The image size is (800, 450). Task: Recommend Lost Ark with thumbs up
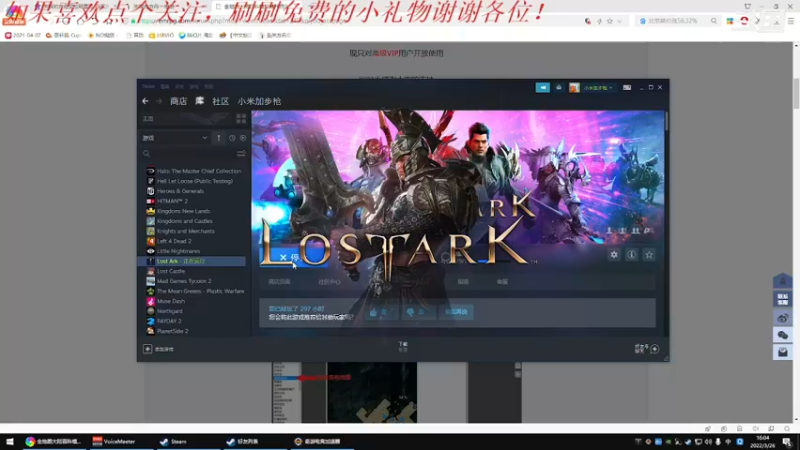click(x=381, y=312)
